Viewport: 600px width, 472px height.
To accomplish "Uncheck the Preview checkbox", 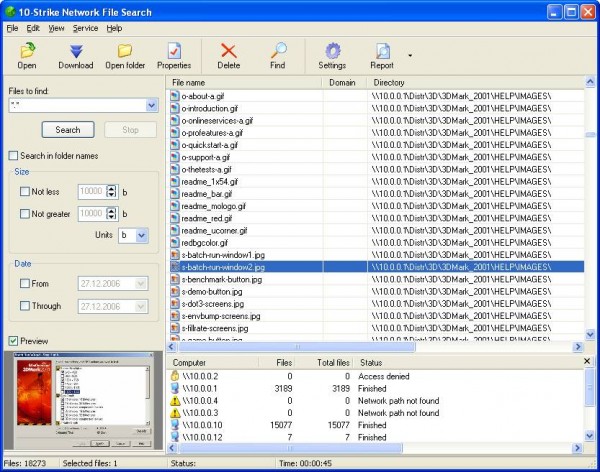I will pos(14,340).
